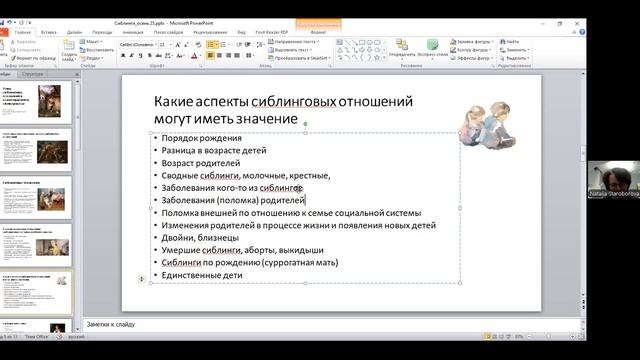Click Shape Effects (Эффекты фигур) button
Screen dimensions: 640x360
click(471, 58)
